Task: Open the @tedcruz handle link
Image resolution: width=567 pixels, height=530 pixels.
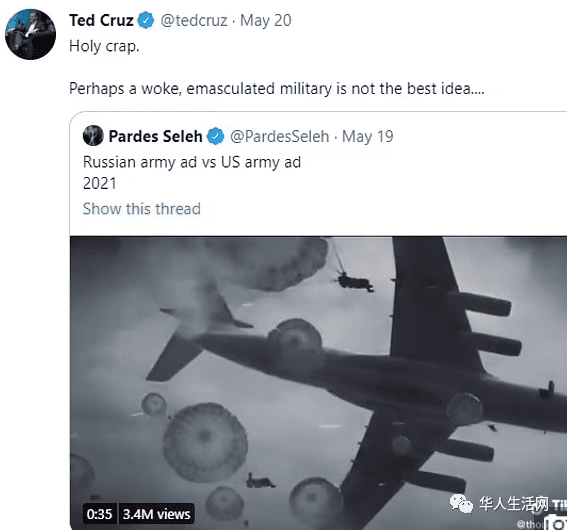Action: 194,21
